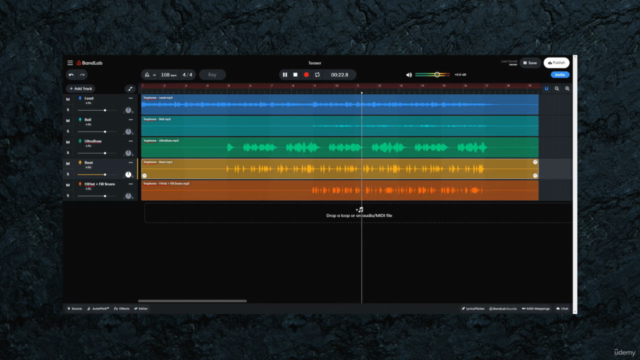Click the 00:22.8 time display
The image size is (640, 360).
[340, 75]
